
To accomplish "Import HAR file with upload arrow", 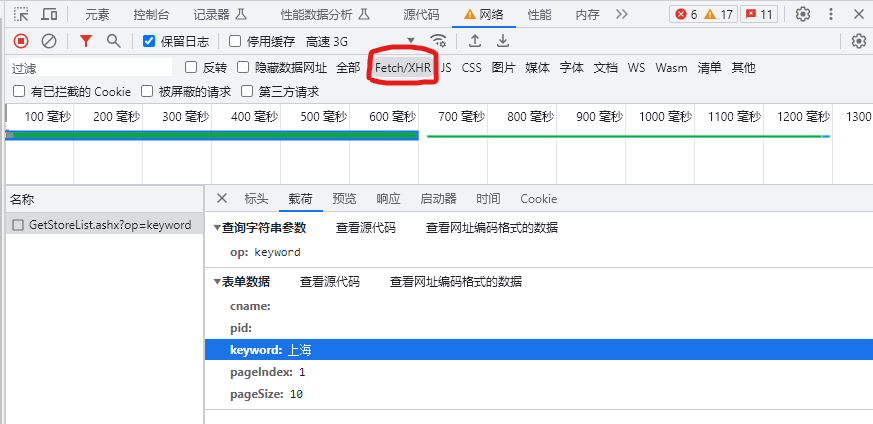I will click(x=474, y=41).
